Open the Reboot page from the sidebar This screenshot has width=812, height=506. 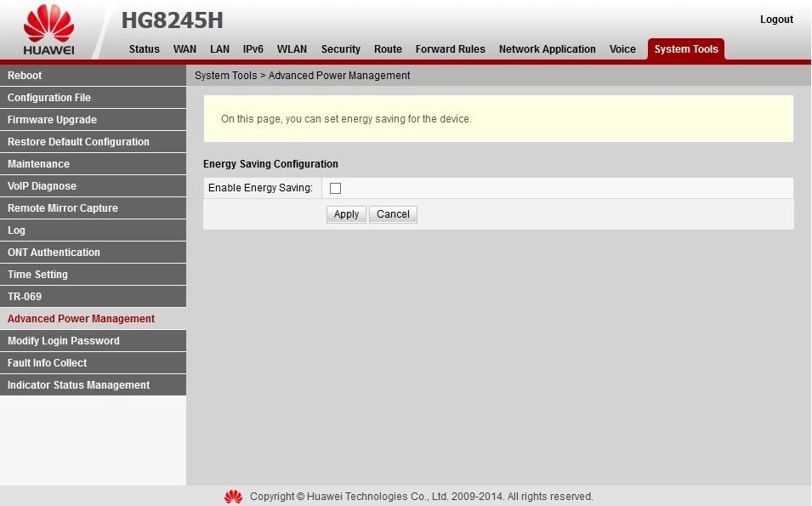(25, 75)
